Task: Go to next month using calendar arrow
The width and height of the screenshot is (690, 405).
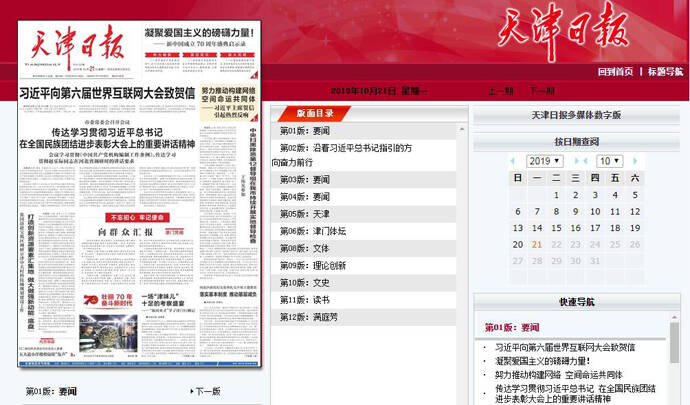Action: coord(635,161)
